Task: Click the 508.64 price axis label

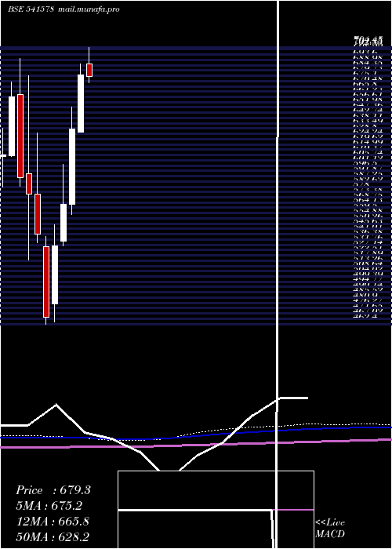Action: [368, 263]
